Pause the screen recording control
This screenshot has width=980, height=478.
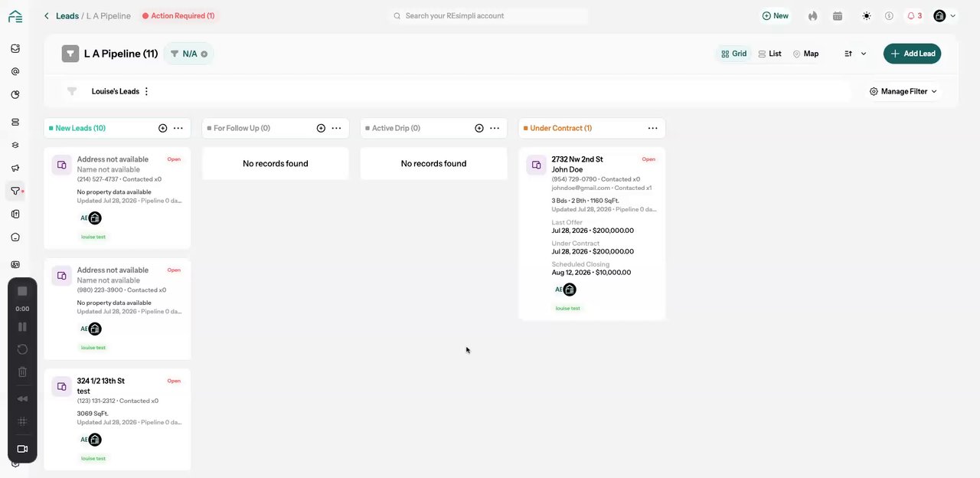(x=22, y=326)
